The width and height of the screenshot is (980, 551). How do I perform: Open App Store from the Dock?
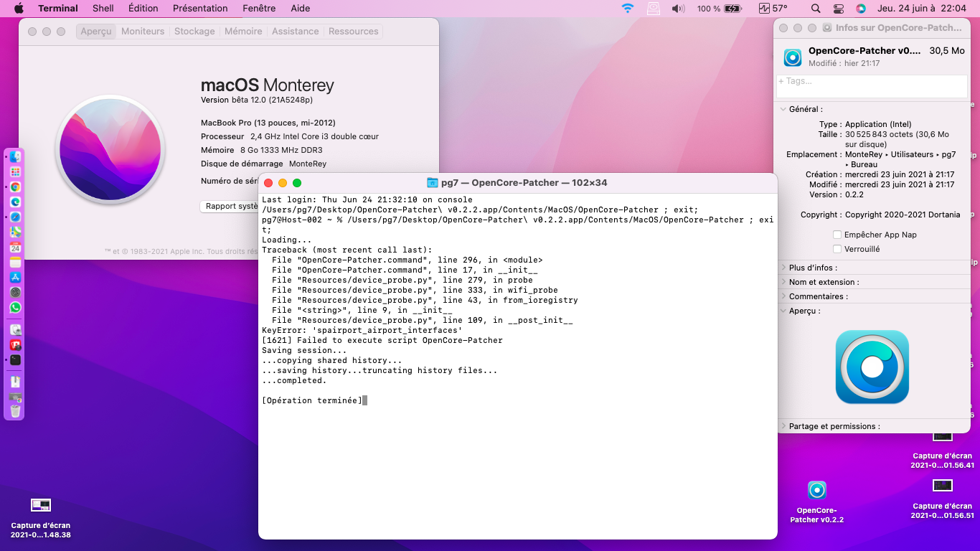click(x=15, y=277)
